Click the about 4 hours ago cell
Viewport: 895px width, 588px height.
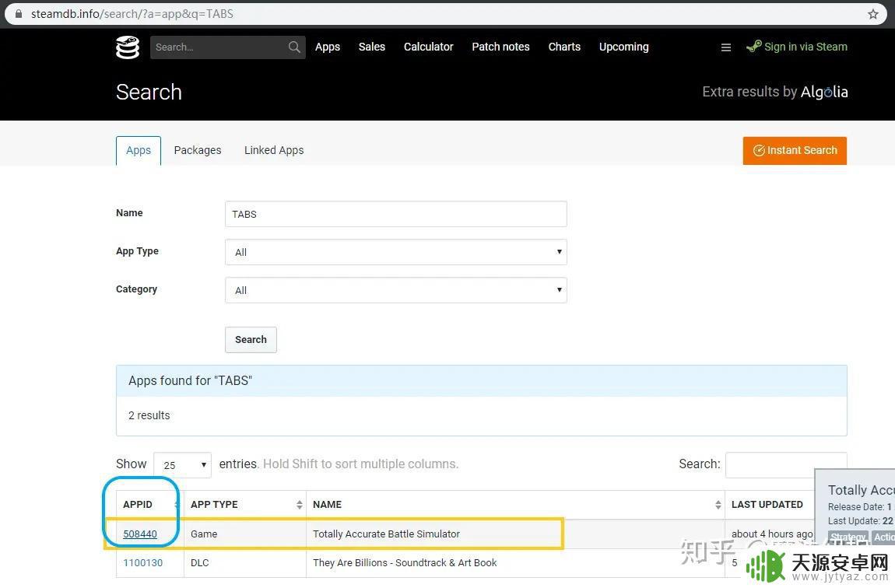772,534
